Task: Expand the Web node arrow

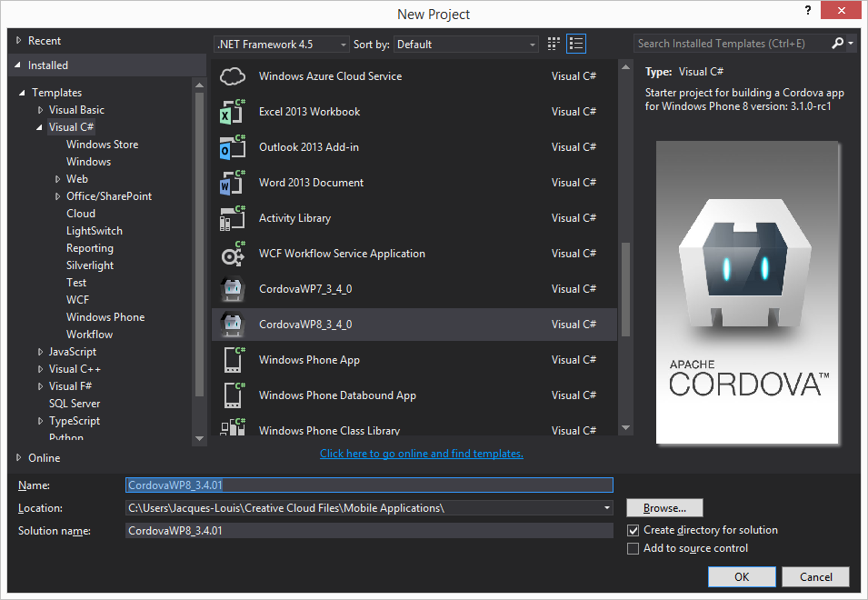Action: 57,179
